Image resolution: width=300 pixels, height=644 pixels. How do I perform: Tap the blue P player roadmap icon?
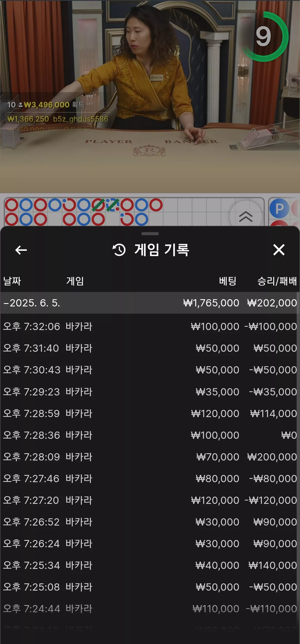pos(279,209)
